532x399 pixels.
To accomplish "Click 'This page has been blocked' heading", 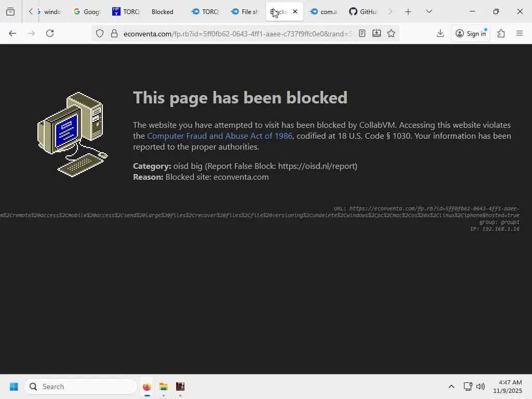I will click(240, 98).
